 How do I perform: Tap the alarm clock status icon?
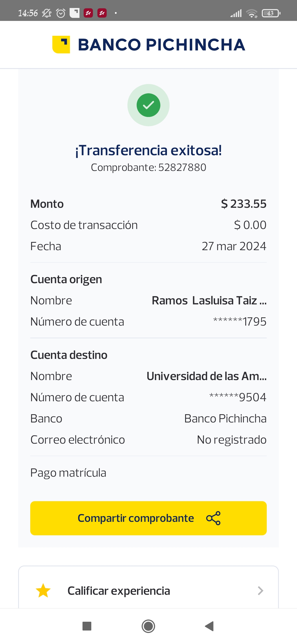(x=61, y=13)
